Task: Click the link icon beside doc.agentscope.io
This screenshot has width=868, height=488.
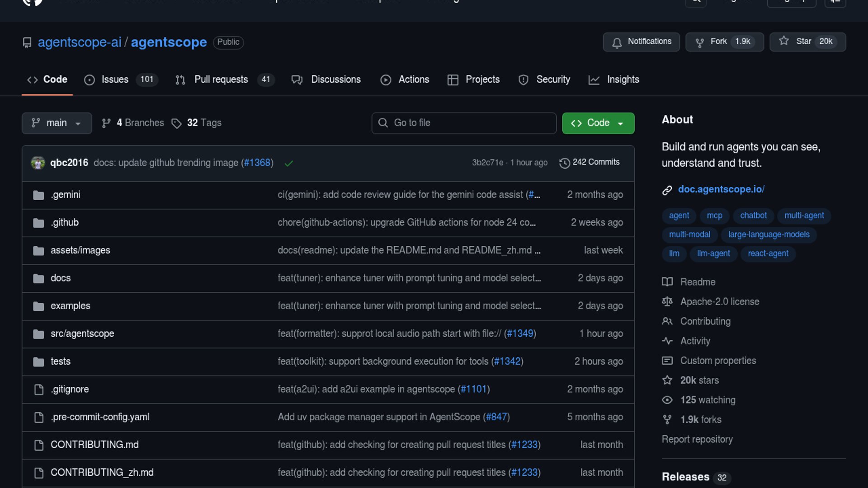Action: tap(667, 190)
